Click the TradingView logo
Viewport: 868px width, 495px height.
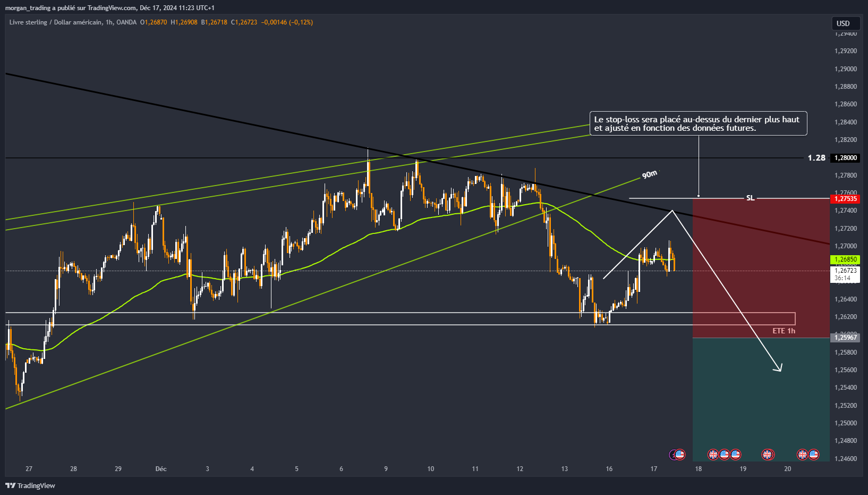30,485
